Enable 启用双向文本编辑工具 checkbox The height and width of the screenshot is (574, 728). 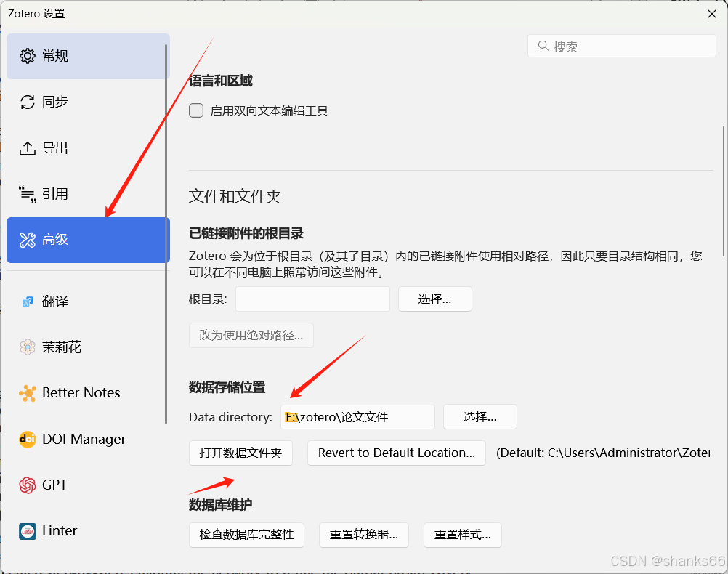click(x=196, y=110)
